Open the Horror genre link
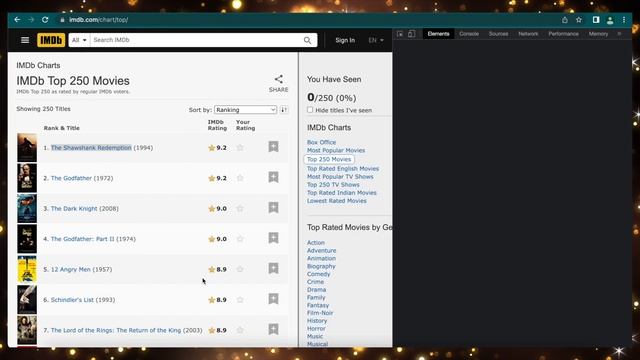 (316, 329)
